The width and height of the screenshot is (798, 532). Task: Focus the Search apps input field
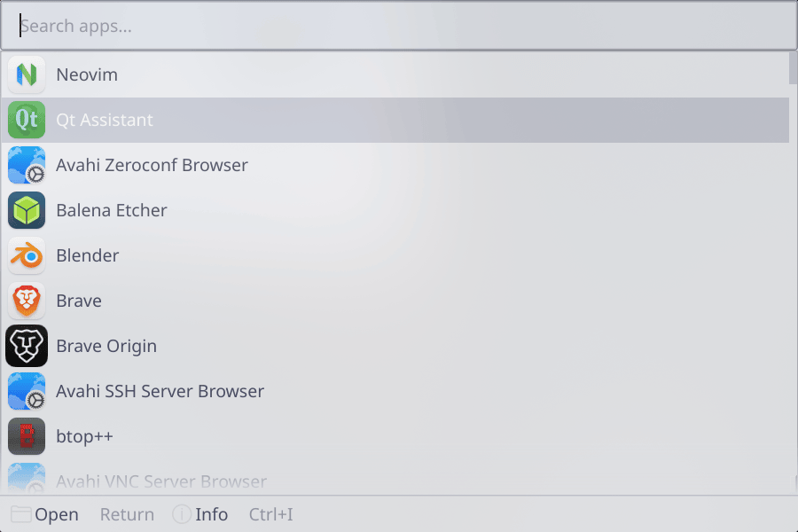click(x=399, y=26)
